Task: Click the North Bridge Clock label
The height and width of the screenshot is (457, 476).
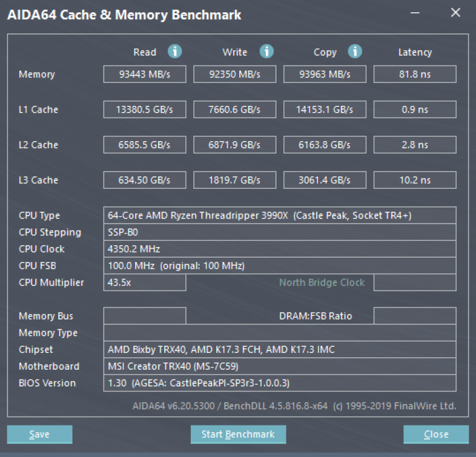Action: pyautogui.click(x=322, y=282)
